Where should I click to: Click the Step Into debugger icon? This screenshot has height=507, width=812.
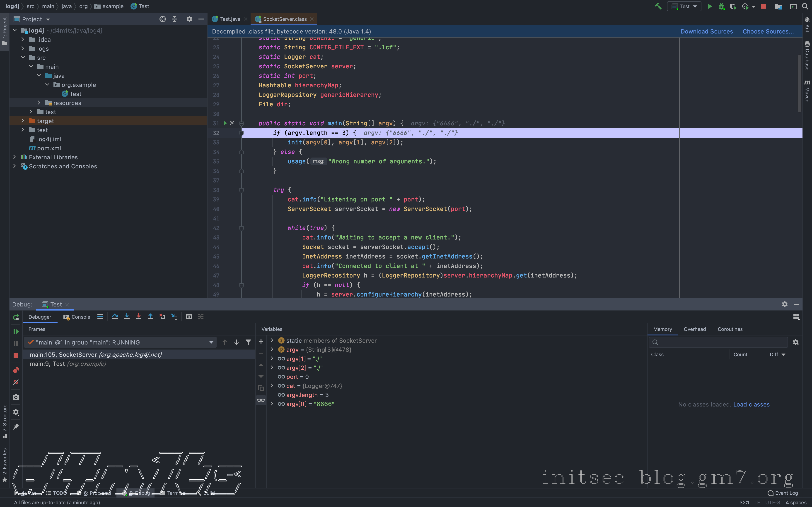point(126,317)
